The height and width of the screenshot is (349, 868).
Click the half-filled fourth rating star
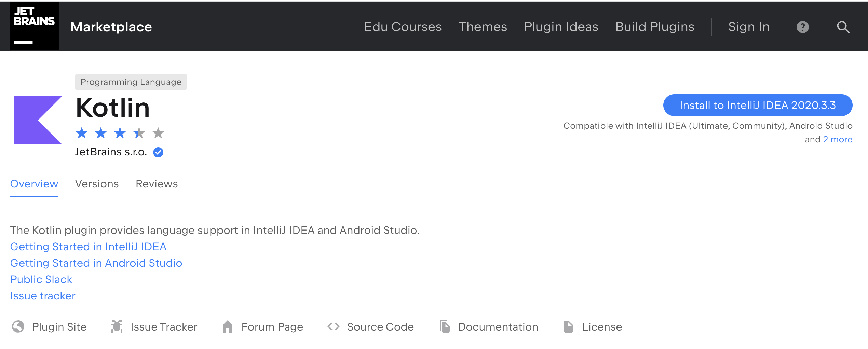[139, 133]
